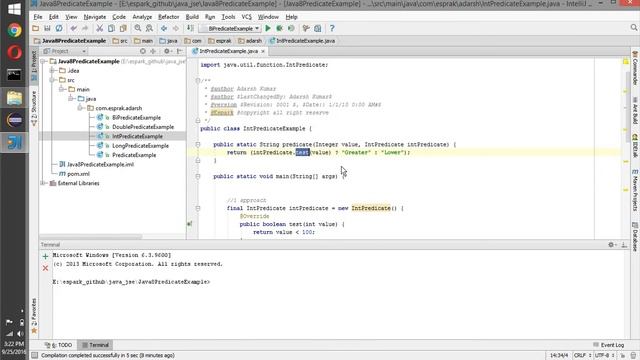Open the Project panel gear settings
Screen dimensions: 640x360
pos(167,51)
